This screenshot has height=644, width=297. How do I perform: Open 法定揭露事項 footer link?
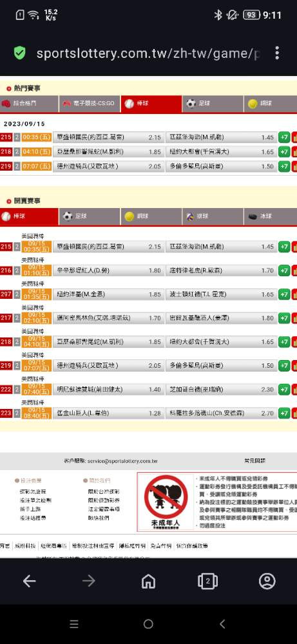[x=104, y=509]
